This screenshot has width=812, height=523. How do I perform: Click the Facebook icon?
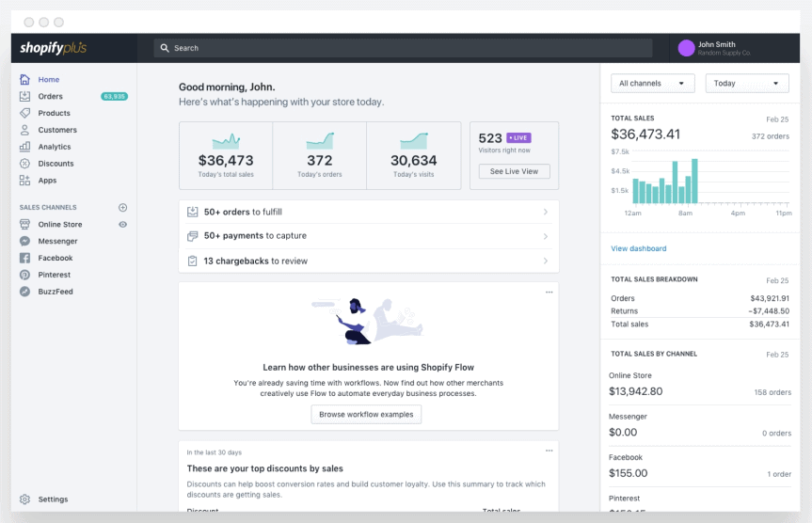pyautogui.click(x=24, y=258)
